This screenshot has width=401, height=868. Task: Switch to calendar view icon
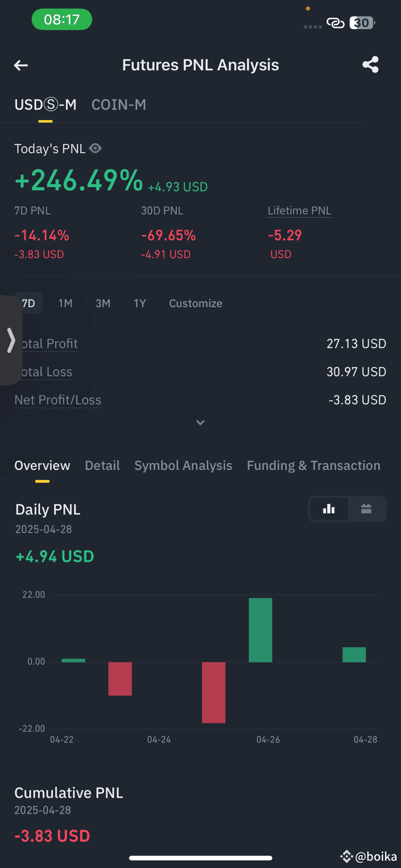[x=366, y=509]
